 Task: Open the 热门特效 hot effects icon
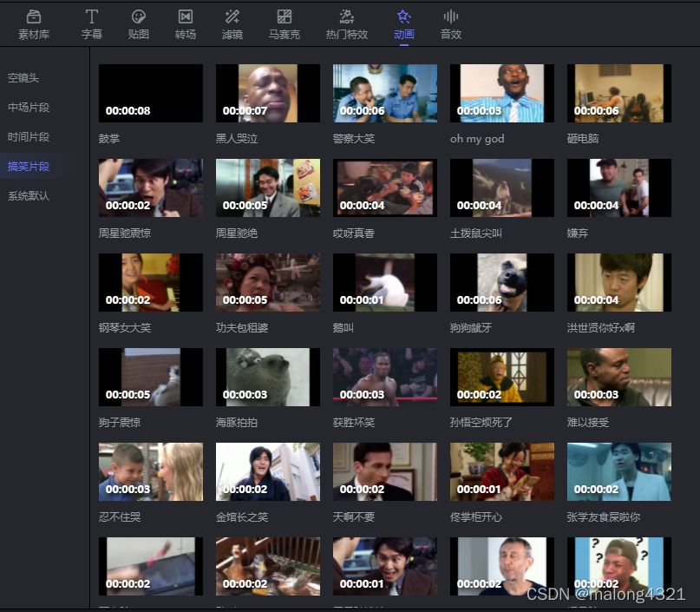pos(346,17)
